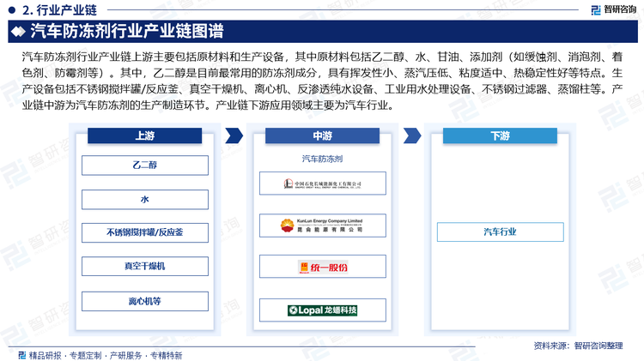Click the paragraph line beginning 汽车防冻剂行业产业链上游
Viewport: 644px width, 361px height.
322,57
